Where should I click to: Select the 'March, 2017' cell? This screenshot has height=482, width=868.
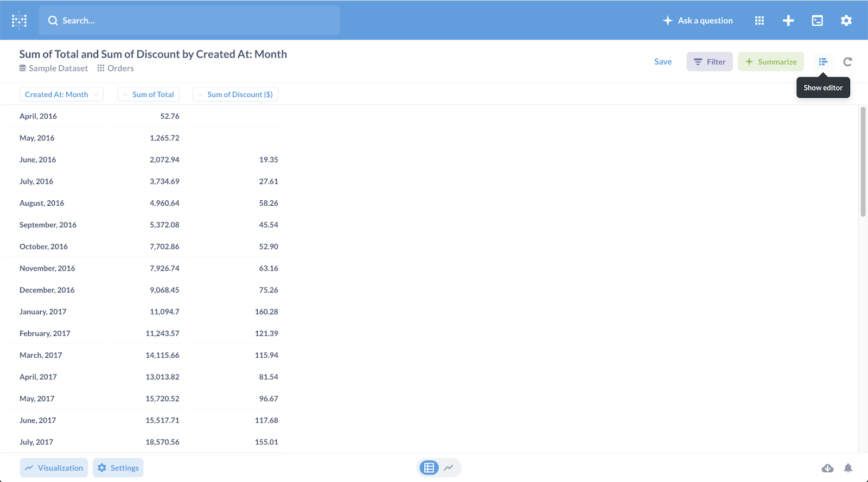click(41, 355)
